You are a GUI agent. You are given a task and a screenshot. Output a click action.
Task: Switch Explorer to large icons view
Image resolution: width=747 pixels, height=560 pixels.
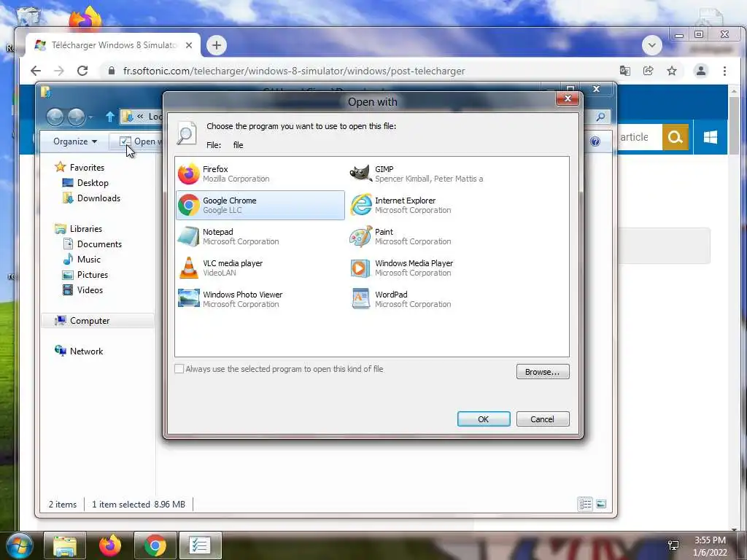point(601,504)
